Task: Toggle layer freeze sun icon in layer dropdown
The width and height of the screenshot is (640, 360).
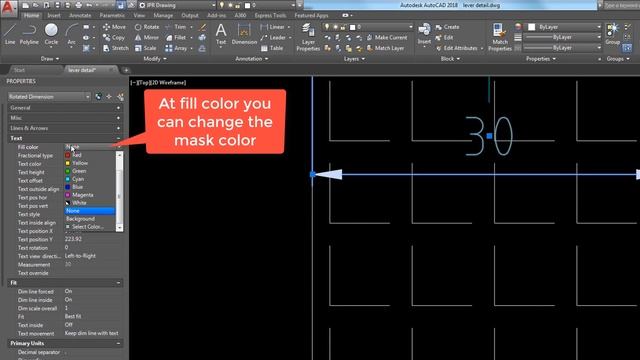Action: point(335,27)
